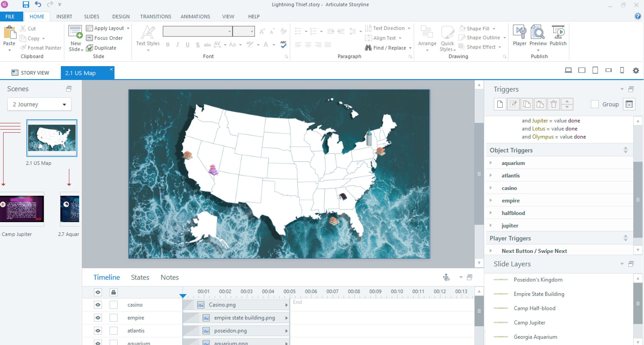Open the help question mark icon
Viewport: 644px width, 345px height.
638,16
